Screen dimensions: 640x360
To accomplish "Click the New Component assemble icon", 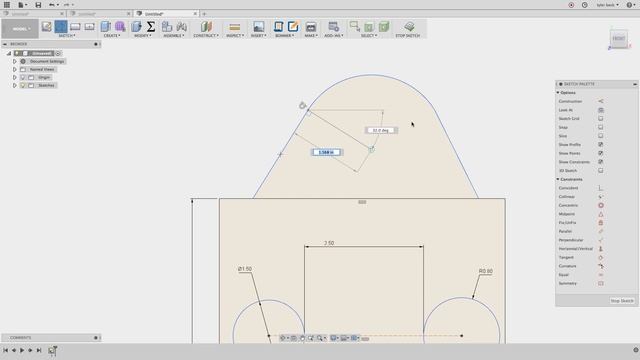I will coord(167,27).
